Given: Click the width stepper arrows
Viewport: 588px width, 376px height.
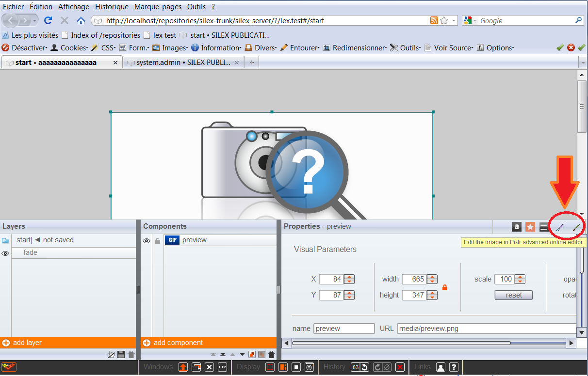Looking at the screenshot, I should click(x=432, y=279).
